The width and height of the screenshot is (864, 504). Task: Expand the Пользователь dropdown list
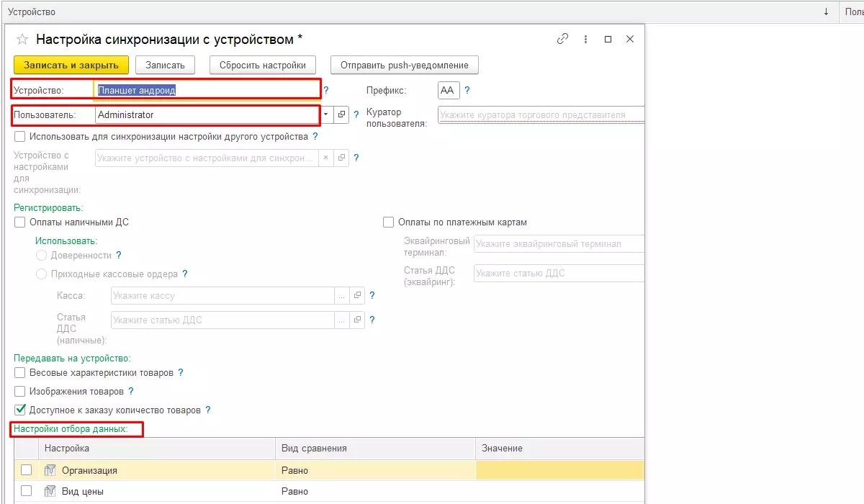[x=325, y=114]
